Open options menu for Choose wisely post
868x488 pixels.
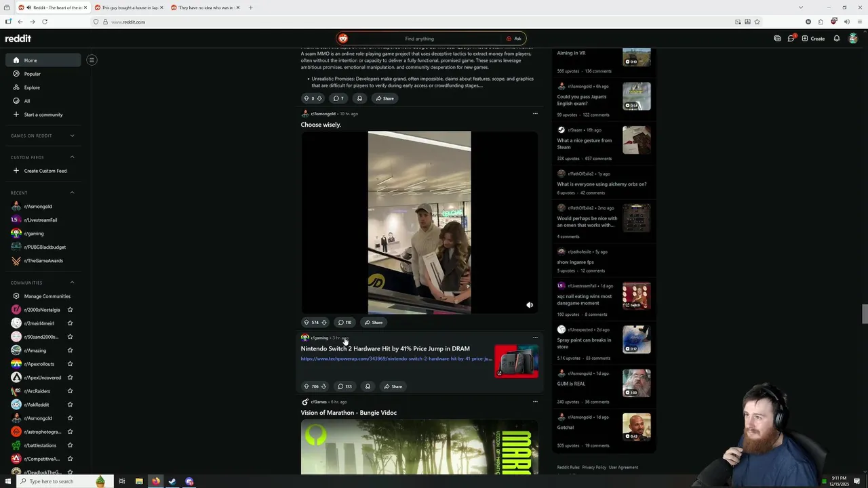pyautogui.click(x=535, y=114)
